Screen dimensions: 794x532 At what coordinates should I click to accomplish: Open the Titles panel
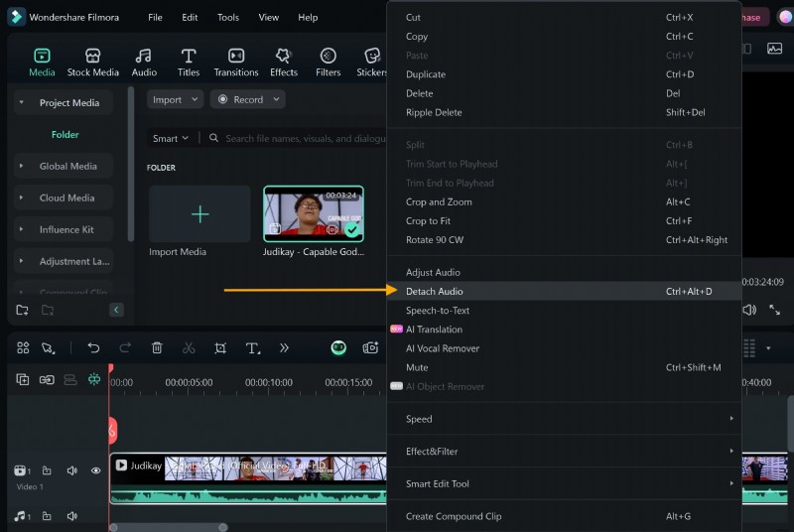189,62
